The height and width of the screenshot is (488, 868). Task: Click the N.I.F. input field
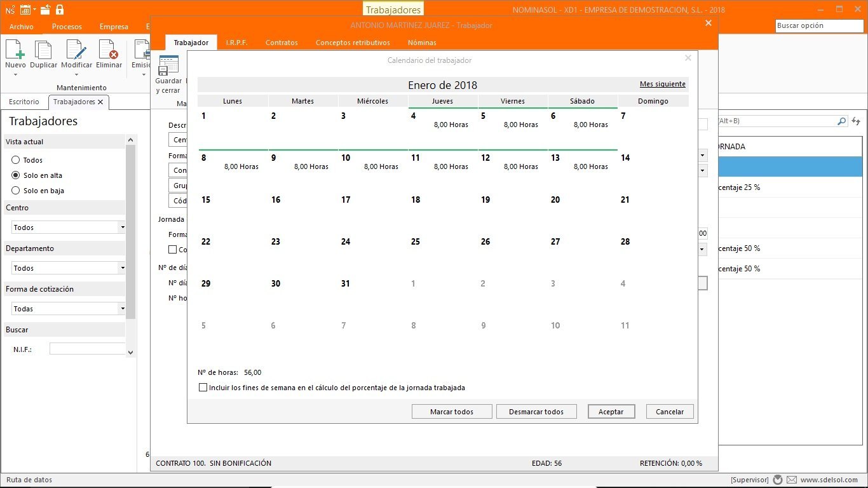(88, 349)
